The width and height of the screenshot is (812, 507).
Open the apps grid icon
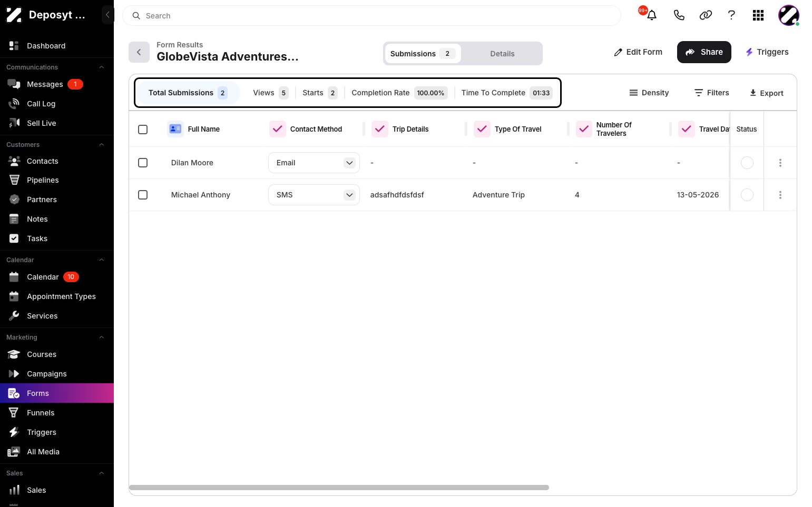(758, 15)
